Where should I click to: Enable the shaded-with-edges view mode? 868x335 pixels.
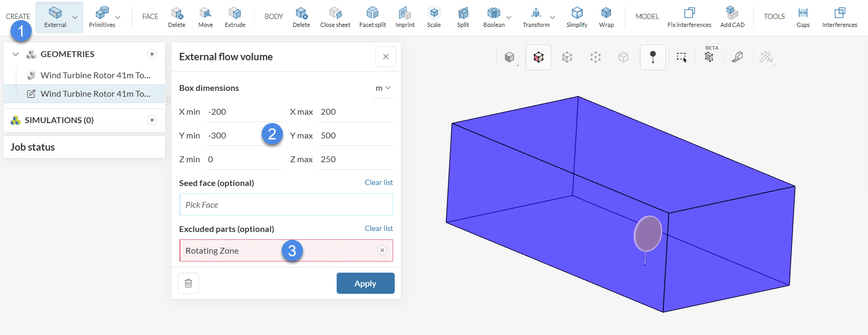coord(538,57)
